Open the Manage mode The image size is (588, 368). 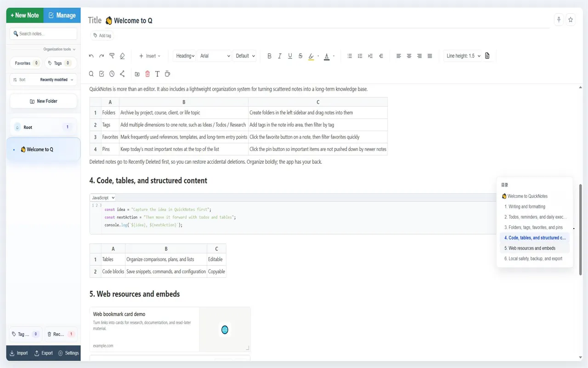tap(62, 15)
